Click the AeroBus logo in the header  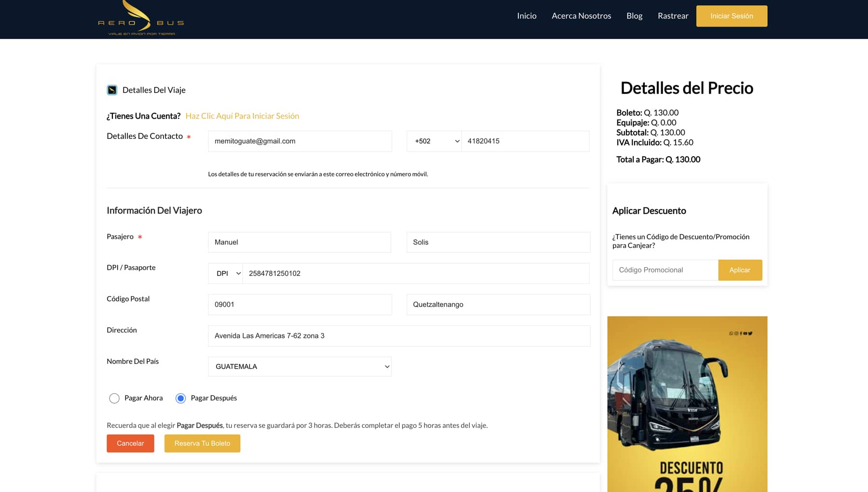(141, 19)
